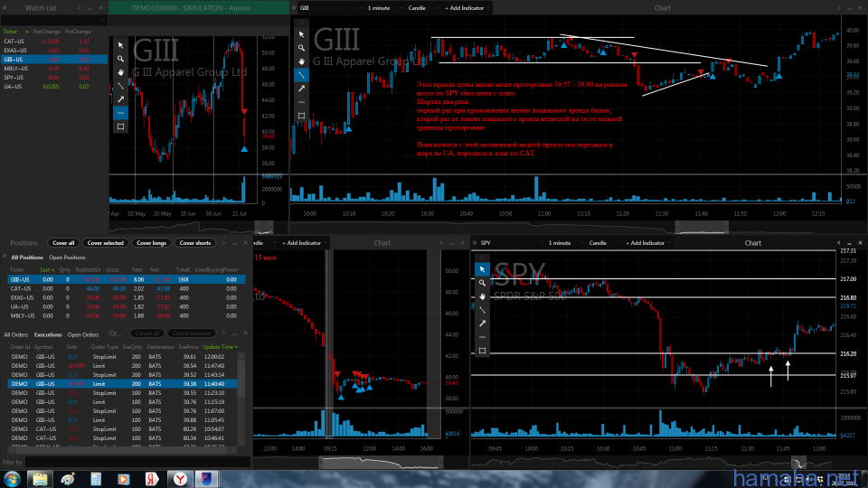Click the Cover longs button
Screen dimensions: 868x488
pyautogui.click(x=151, y=243)
